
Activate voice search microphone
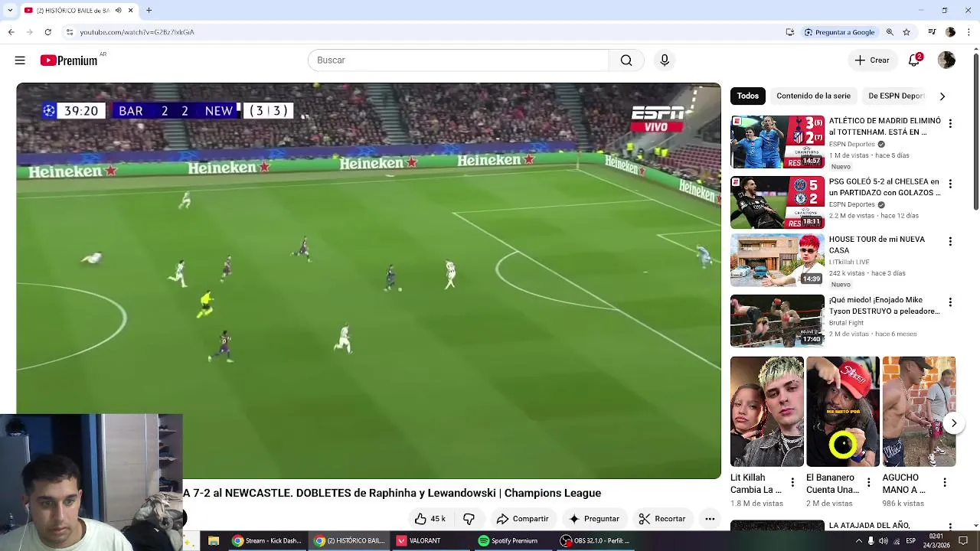tap(665, 60)
